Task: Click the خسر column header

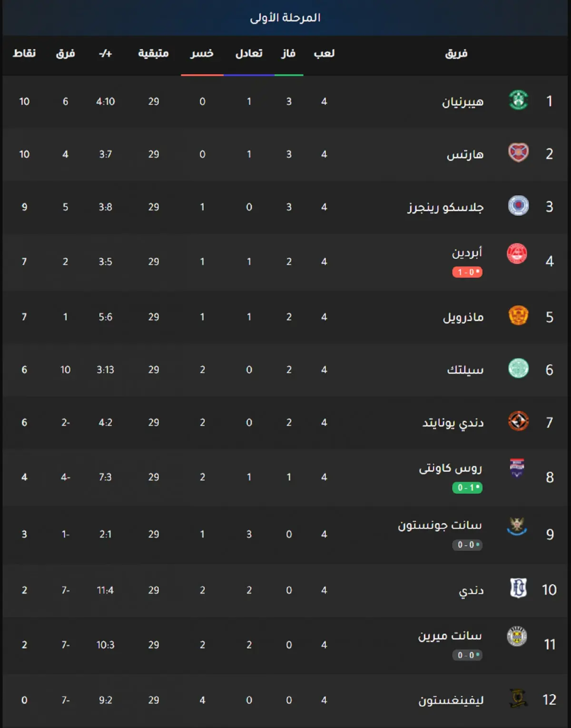Action: 202,53
